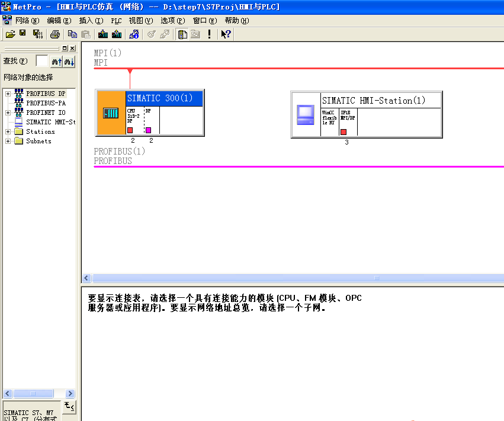Image resolution: width=504 pixels, height=421 pixels.
Task: Select the WinCC flexible RT module
Action: point(329,122)
